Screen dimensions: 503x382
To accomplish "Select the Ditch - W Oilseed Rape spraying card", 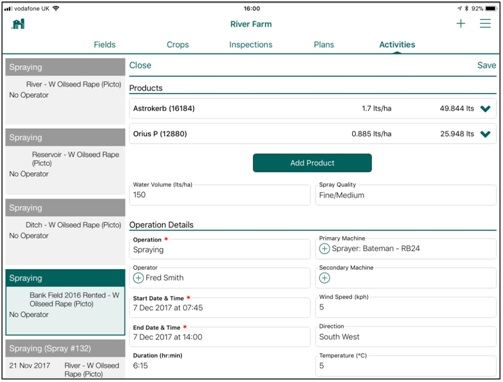I will coord(65,232).
